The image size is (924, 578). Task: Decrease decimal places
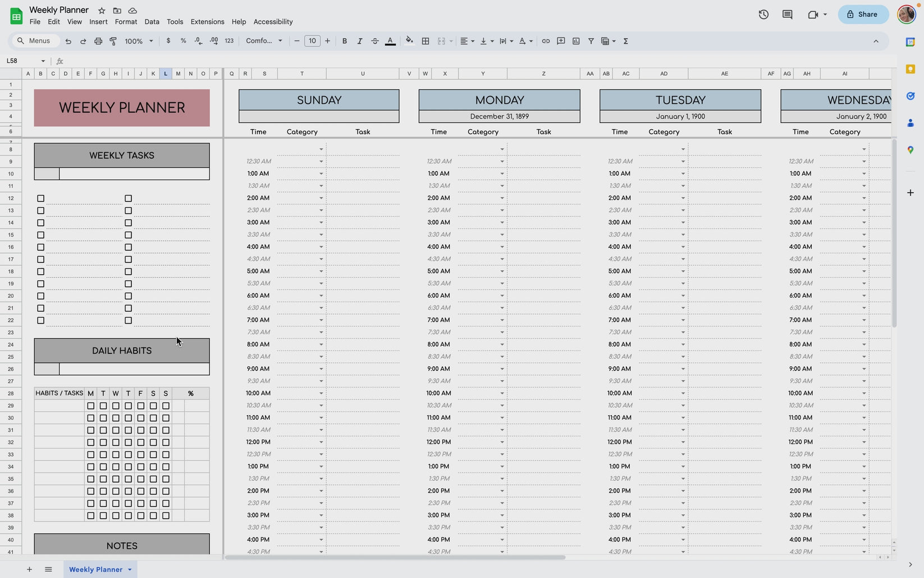click(198, 41)
